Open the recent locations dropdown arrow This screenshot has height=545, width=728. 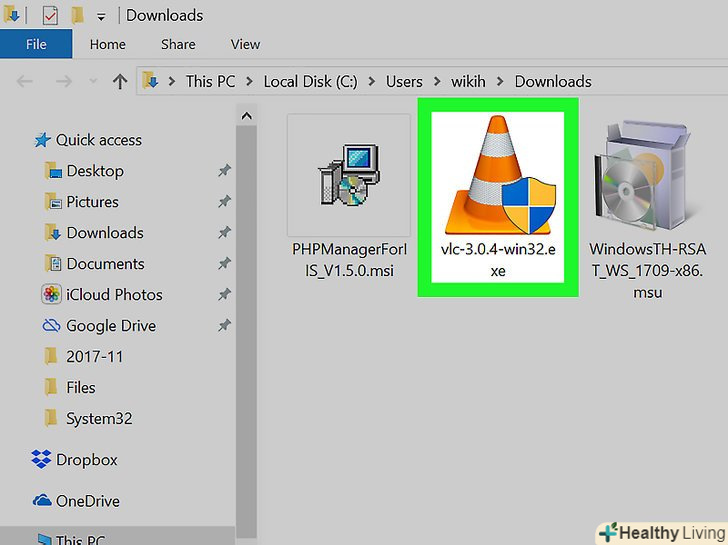93,82
